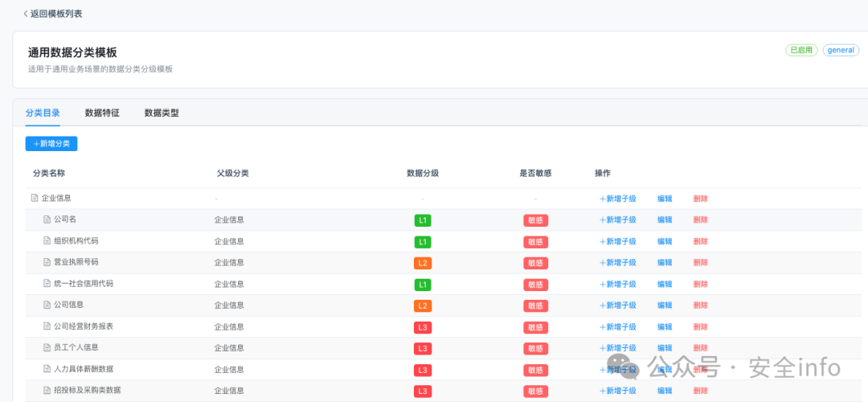868x402 pixels.
Task: Add a sub-level under 企业信息
Action: (x=618, y=199)
